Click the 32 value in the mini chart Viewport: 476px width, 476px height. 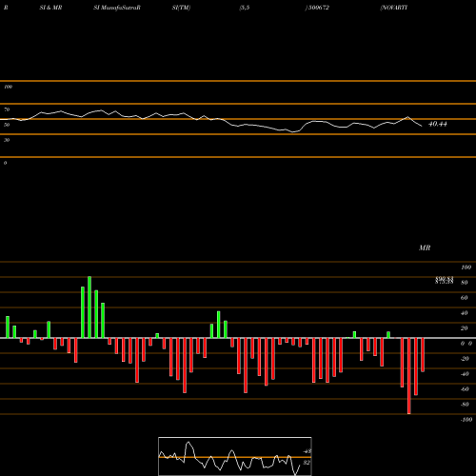tap(307, 463)
